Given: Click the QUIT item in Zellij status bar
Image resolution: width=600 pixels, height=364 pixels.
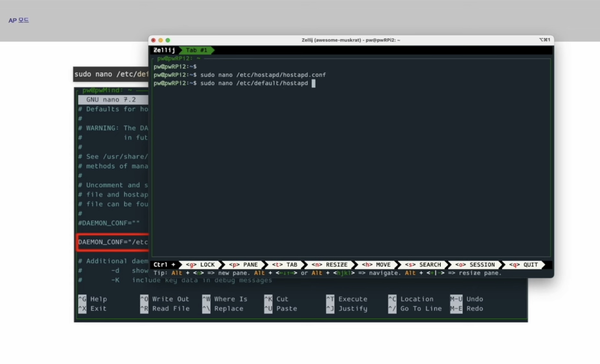Looking at the screenshot, I should [x=524, y=265].
